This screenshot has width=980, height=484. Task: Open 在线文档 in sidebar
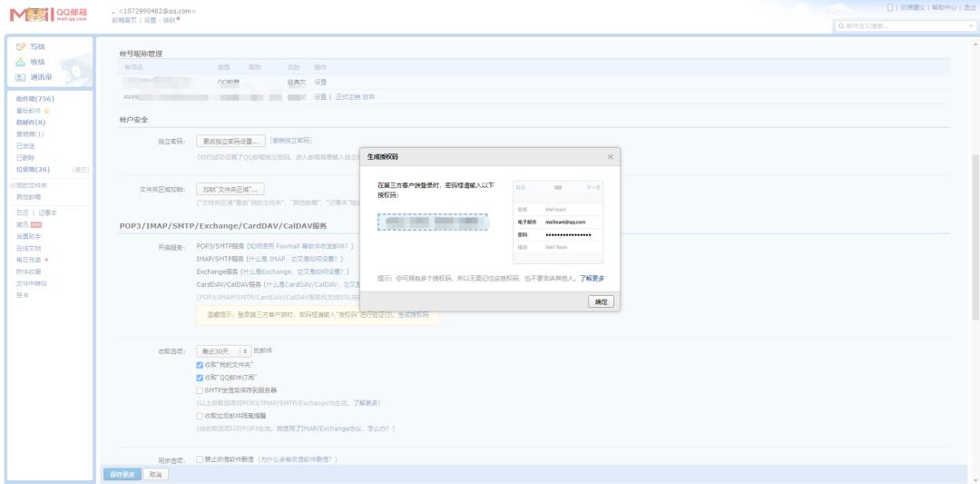(x=28, y=248)
